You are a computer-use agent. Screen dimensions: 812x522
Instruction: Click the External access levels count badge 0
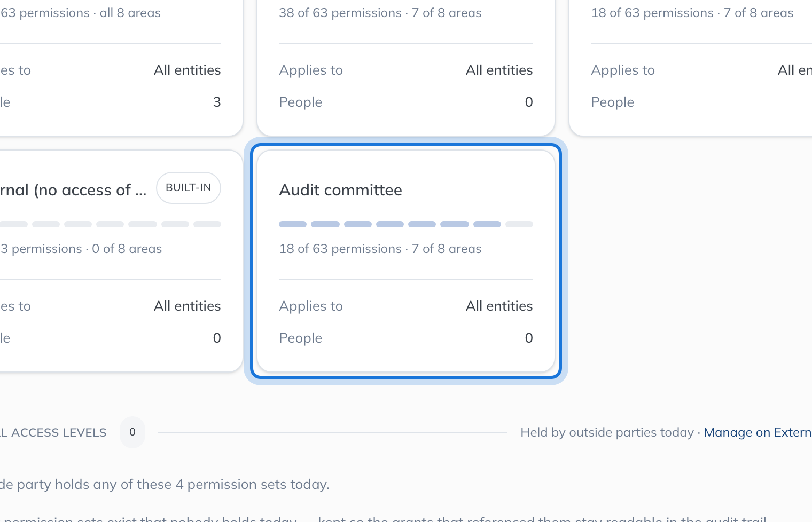132,432
